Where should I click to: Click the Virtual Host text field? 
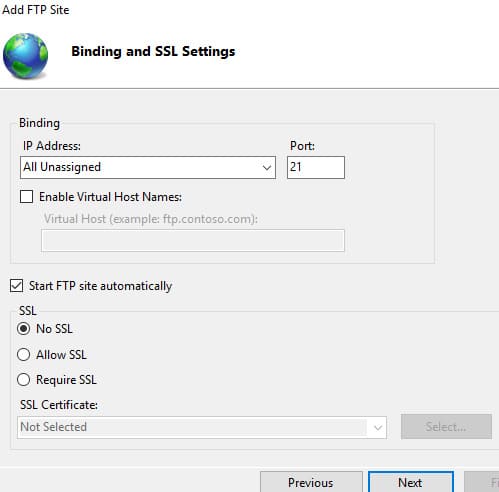193,240
